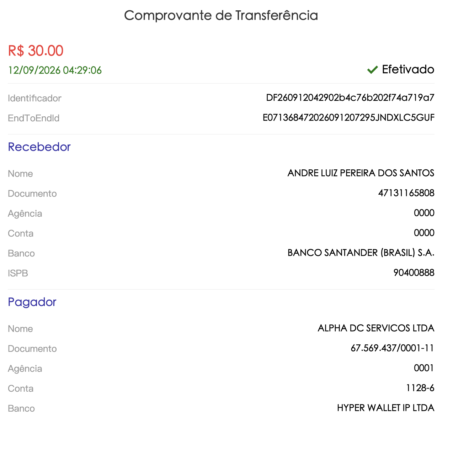Click payer account number 1128-6
The image size is (453, 476).
pyautogui.click(x=420, y=388)
